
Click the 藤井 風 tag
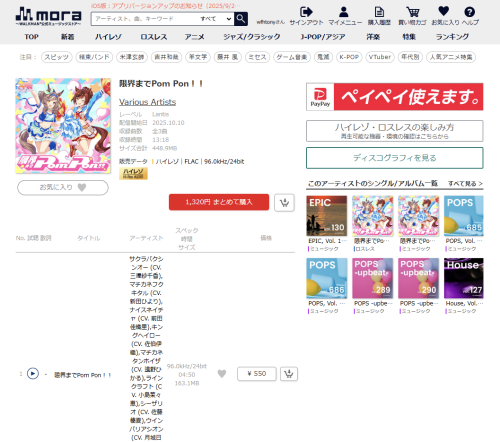click(x=228, y=57)
